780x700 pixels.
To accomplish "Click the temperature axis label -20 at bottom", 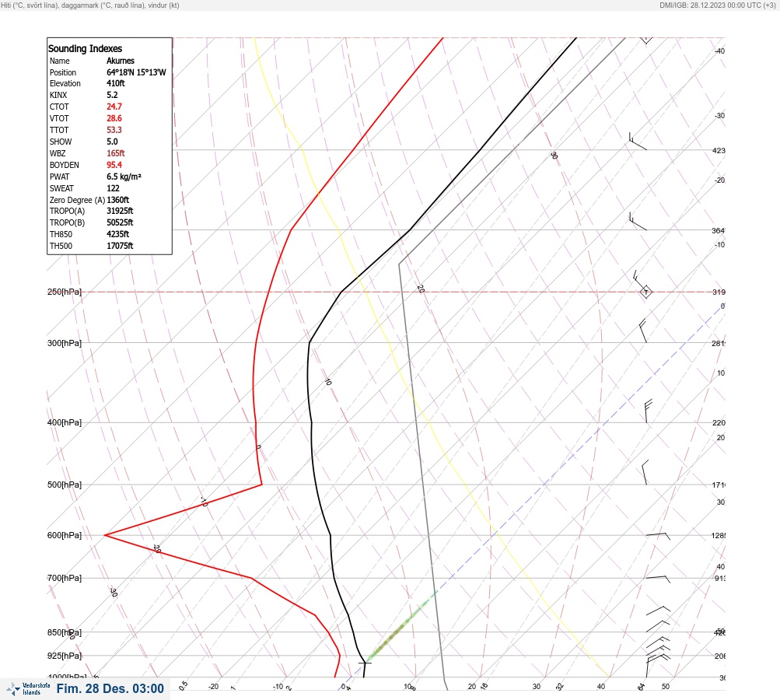I will pos(213,687).
